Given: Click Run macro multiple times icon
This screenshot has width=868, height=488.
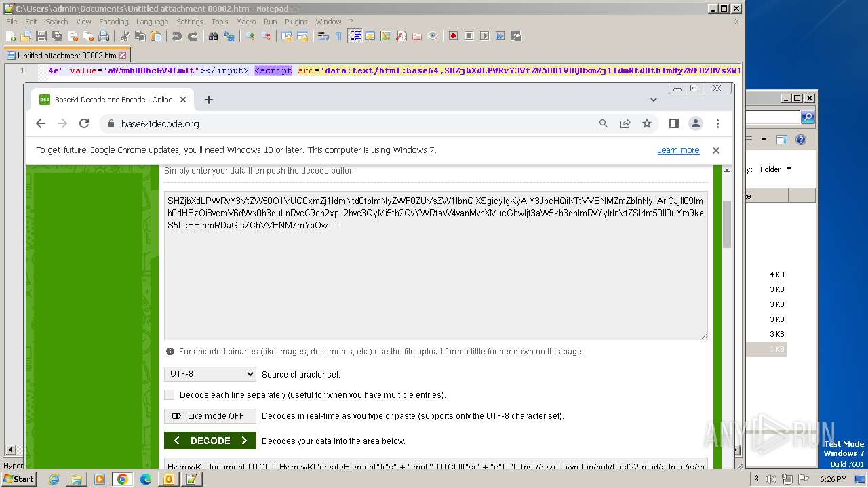Looking at the screenshot, I should (500, 36).
